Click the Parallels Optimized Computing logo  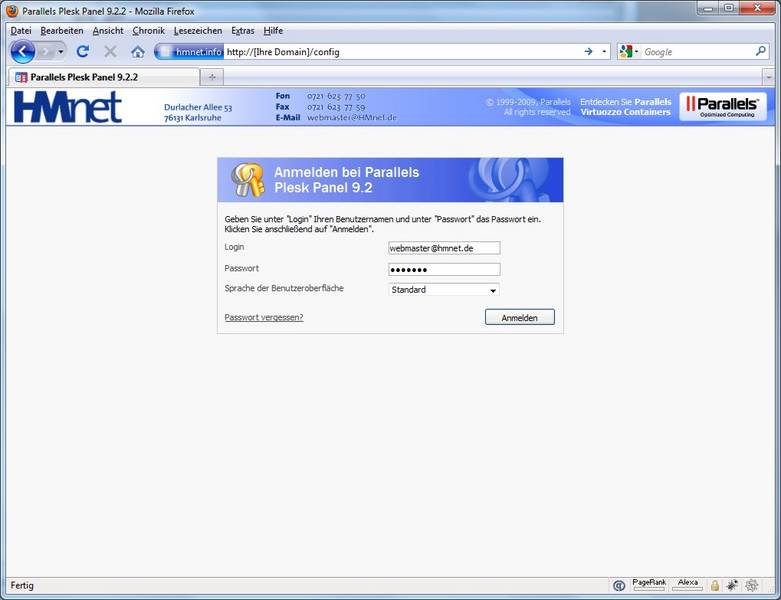click(723, 107)
